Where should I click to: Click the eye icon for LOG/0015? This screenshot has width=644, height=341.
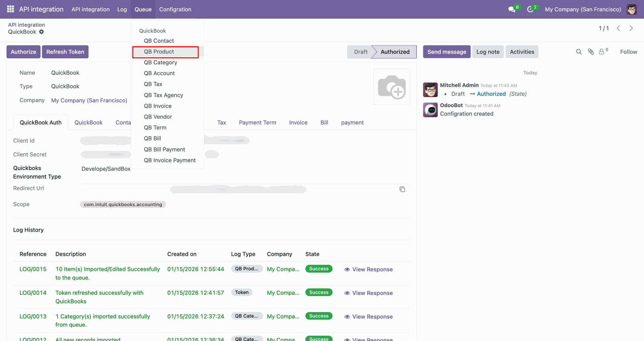[347, 270]
